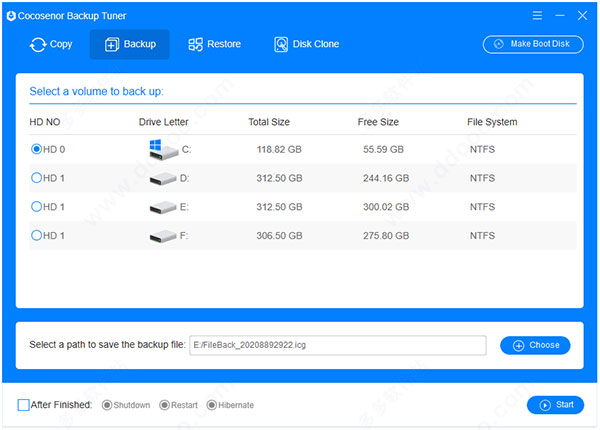Switch to the Restore tab
The width and height of the screenshot is (600, 430).
tap(214, 44)
